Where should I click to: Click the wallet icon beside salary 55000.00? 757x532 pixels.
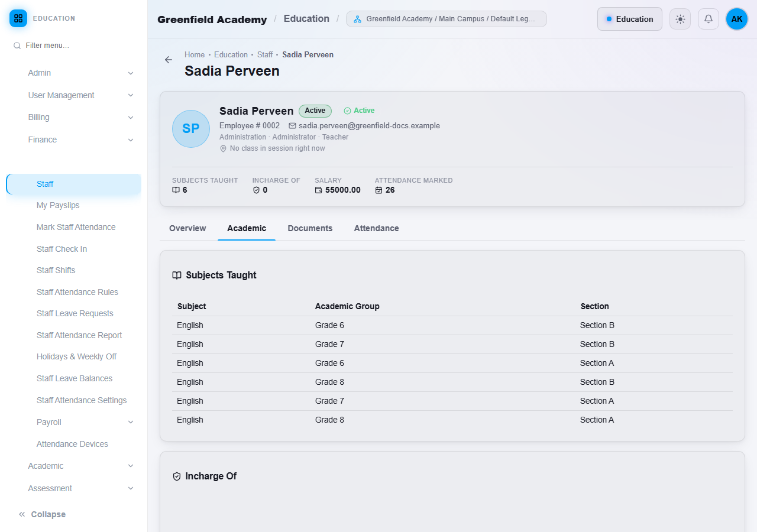(x=318, y=190)
